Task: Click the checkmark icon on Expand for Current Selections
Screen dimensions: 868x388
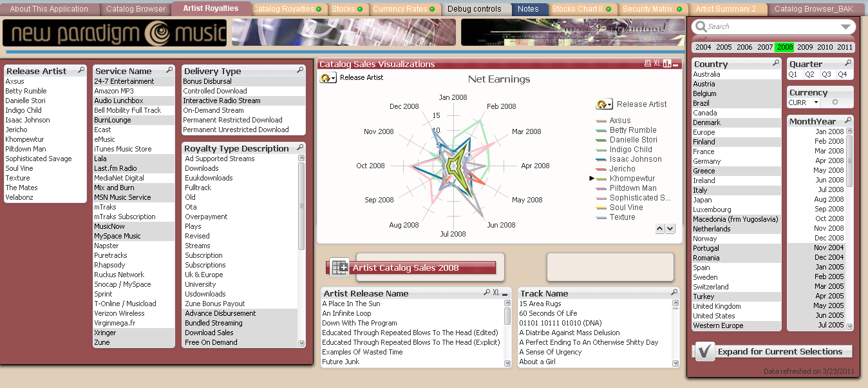Action: pos(705,351)
